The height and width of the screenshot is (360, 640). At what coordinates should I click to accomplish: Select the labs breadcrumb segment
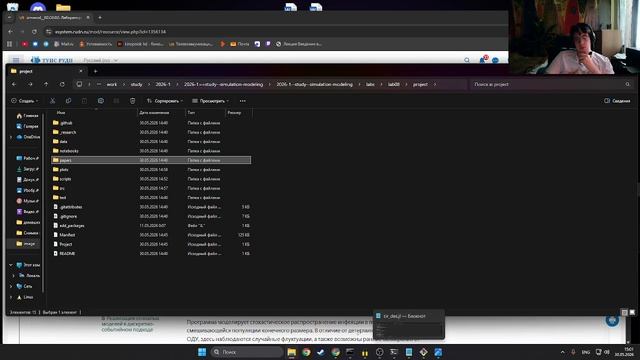coord(370,84)
